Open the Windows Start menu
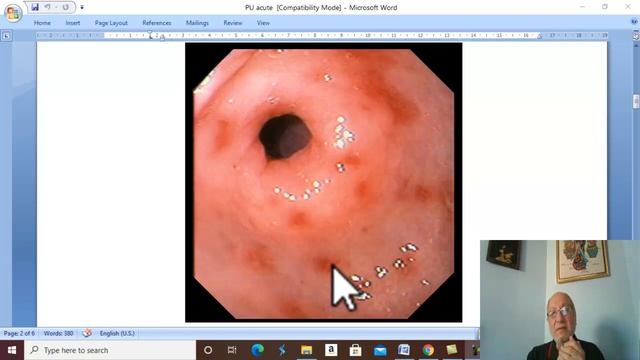Screen dimensions: 640x360 [12, 350]
